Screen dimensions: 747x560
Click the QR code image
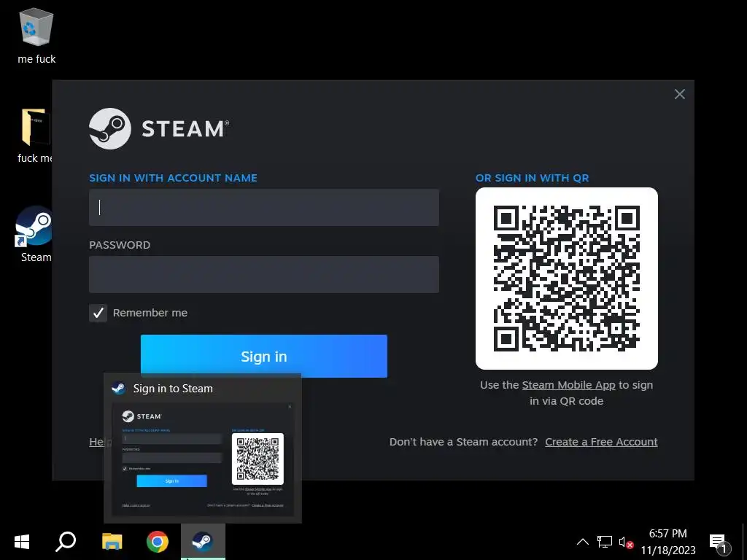click(x=566, y=279)
